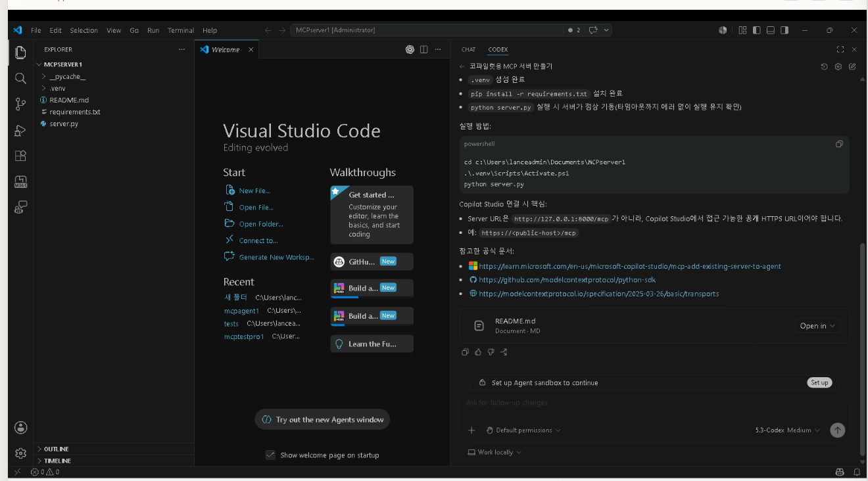The image size is (868, 481).
Task: Open the Work locally dropdown
Action: (494, 452)
